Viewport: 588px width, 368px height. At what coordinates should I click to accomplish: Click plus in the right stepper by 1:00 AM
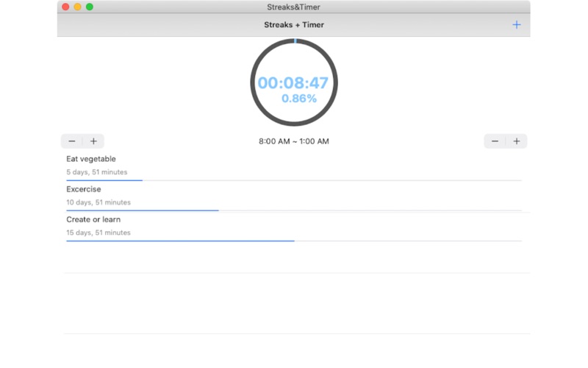click(517, 141)
